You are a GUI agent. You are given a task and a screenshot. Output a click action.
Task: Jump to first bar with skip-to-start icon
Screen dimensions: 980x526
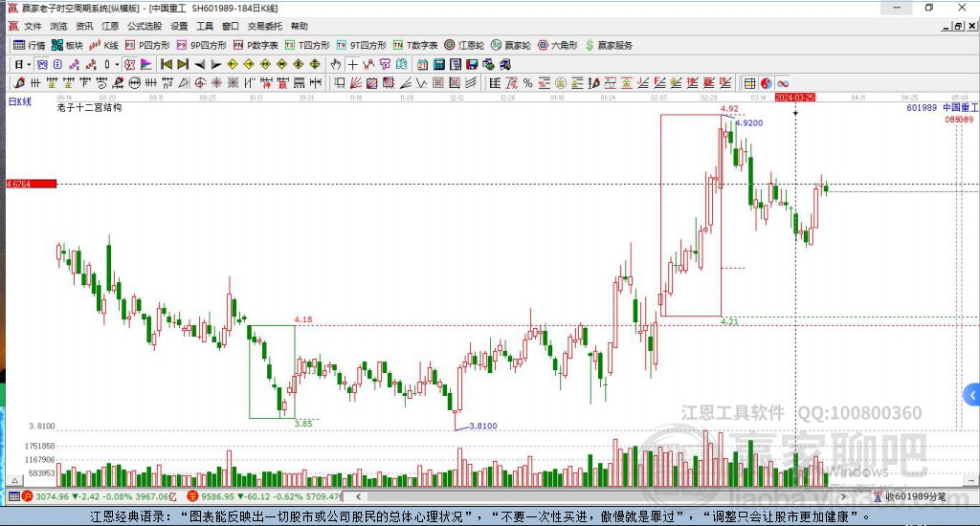click(x=167, y=64)
